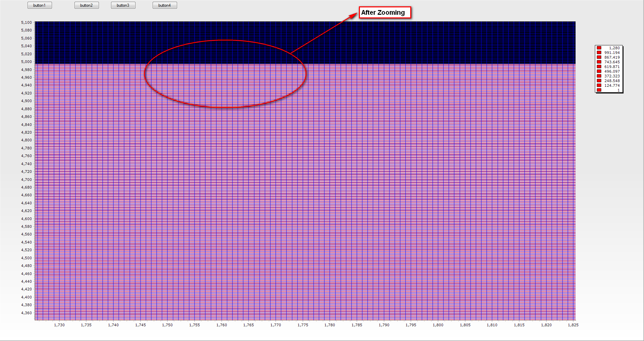Click legend value 372.323
644x341 pixels.
(x=612, y=76)
